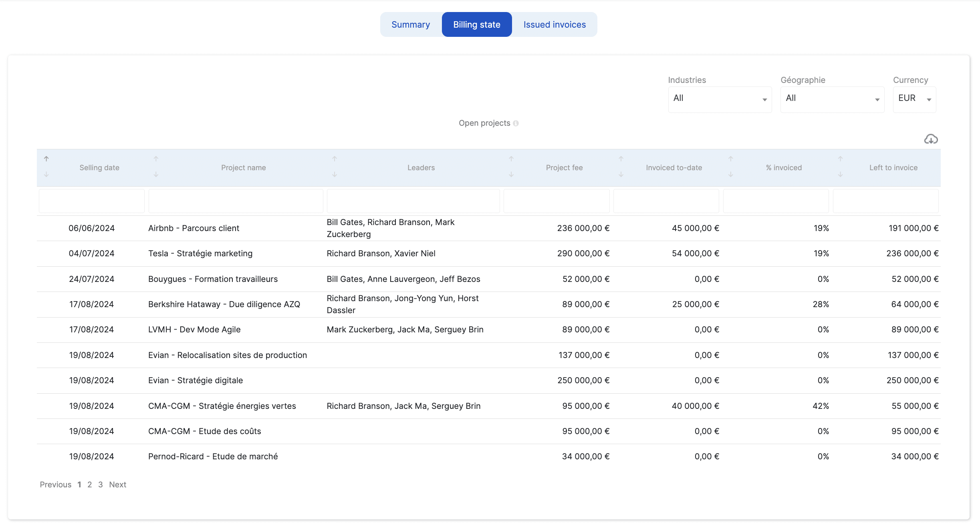Go to page 3 of table
This screenshot has height=531, width=980.
(x=101, y=485)
